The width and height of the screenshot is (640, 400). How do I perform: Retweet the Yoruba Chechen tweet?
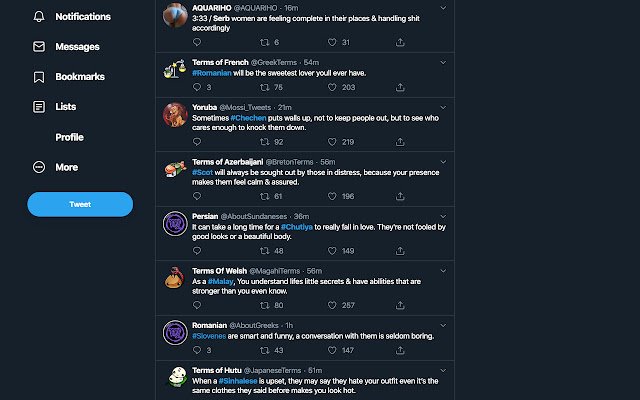264,142
